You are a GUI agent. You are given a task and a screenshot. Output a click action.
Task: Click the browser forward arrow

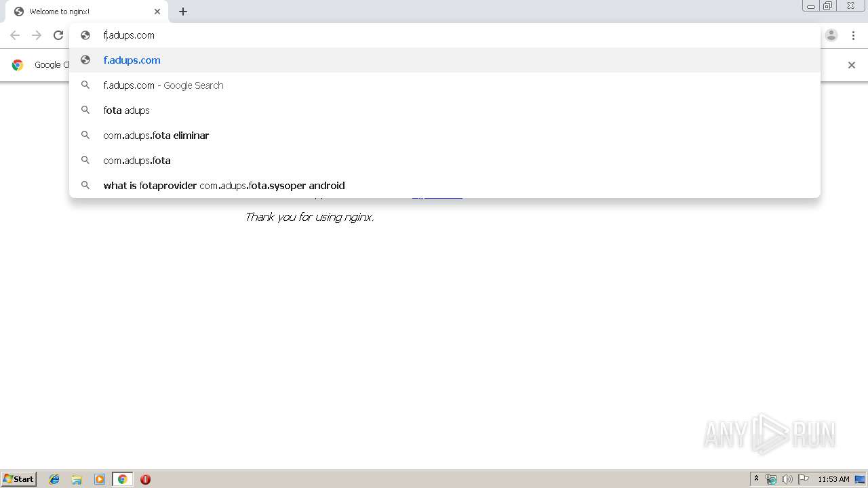(37, 35)
